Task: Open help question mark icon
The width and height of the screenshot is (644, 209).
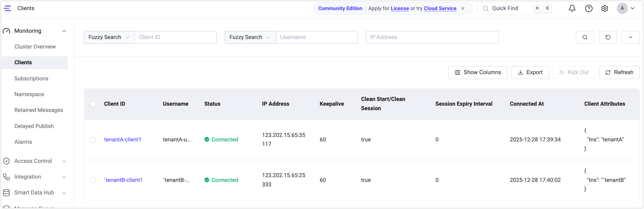Action: 589,8
